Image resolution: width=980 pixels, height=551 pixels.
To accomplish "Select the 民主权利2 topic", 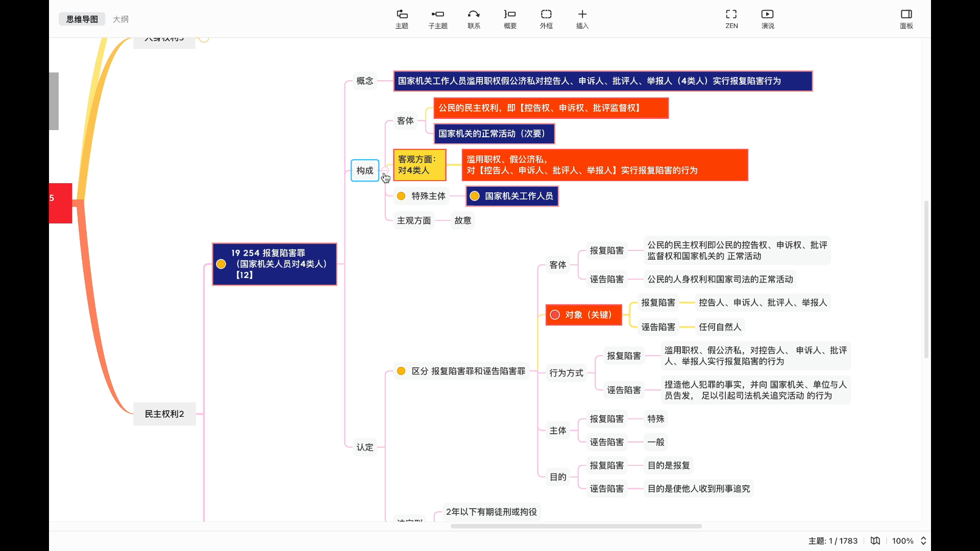I will (x=164, y=414).
